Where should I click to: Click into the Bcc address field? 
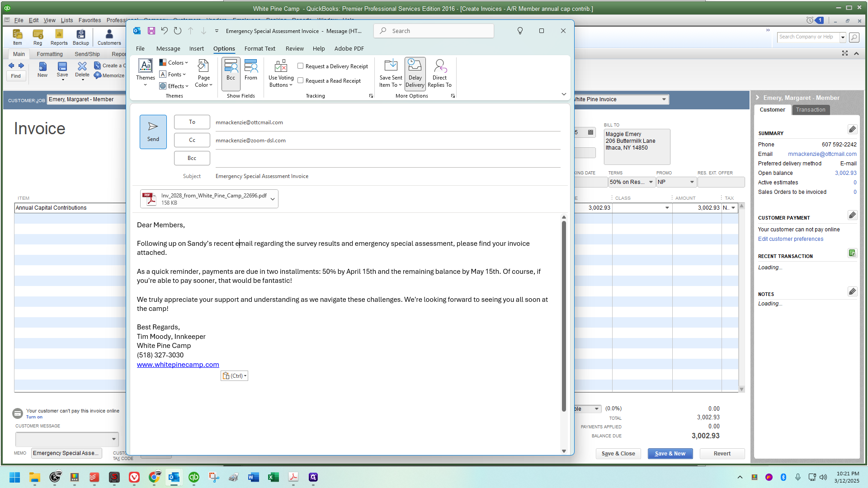click(x=387, y=159)
